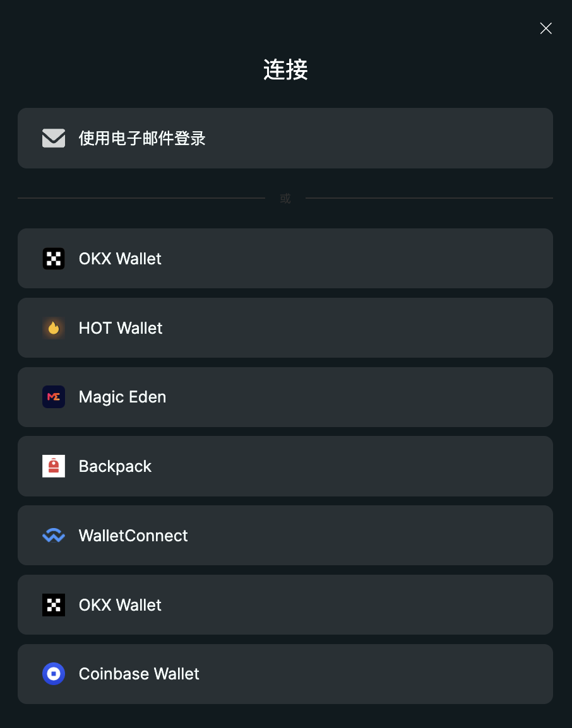
Task: Connect using HOT Wallet label
Action: tap(121, 328)
